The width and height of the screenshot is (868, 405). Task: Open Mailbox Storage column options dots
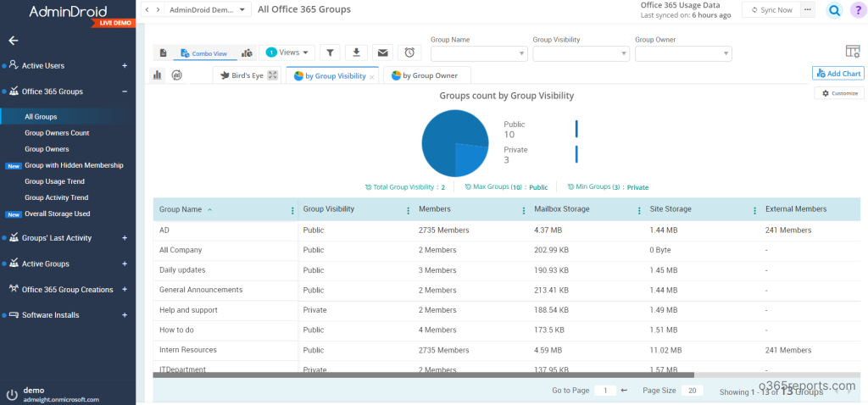[x=639, y=210]
